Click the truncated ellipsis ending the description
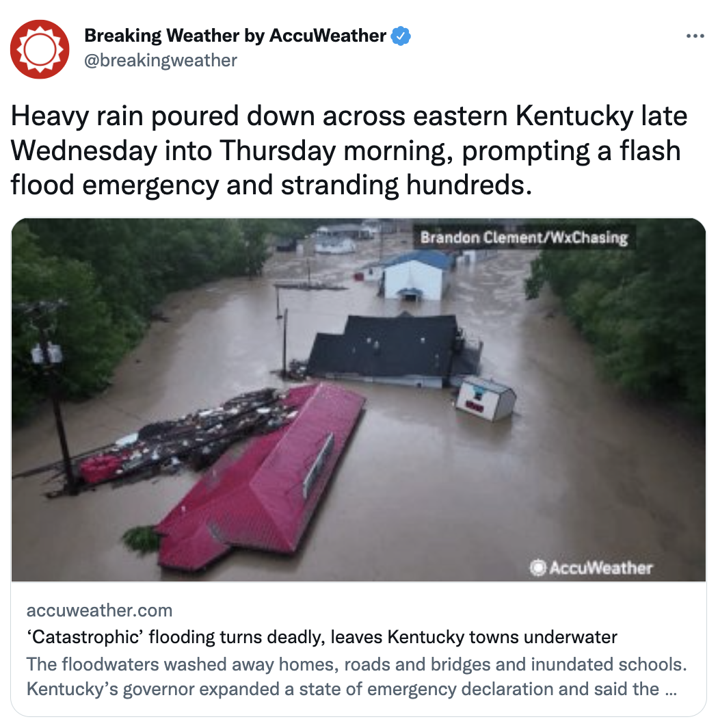The width and height of the screenshot is (718, 728). [x=671, y=690]
